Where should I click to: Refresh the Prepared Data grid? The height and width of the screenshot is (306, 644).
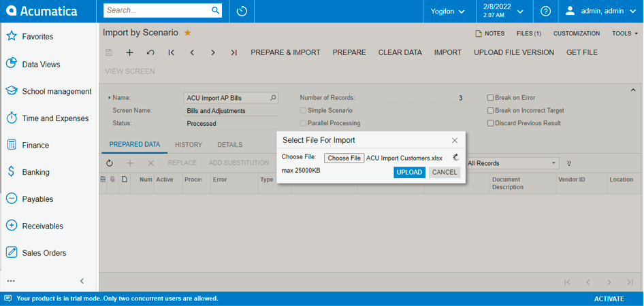(x=109, y=163)
